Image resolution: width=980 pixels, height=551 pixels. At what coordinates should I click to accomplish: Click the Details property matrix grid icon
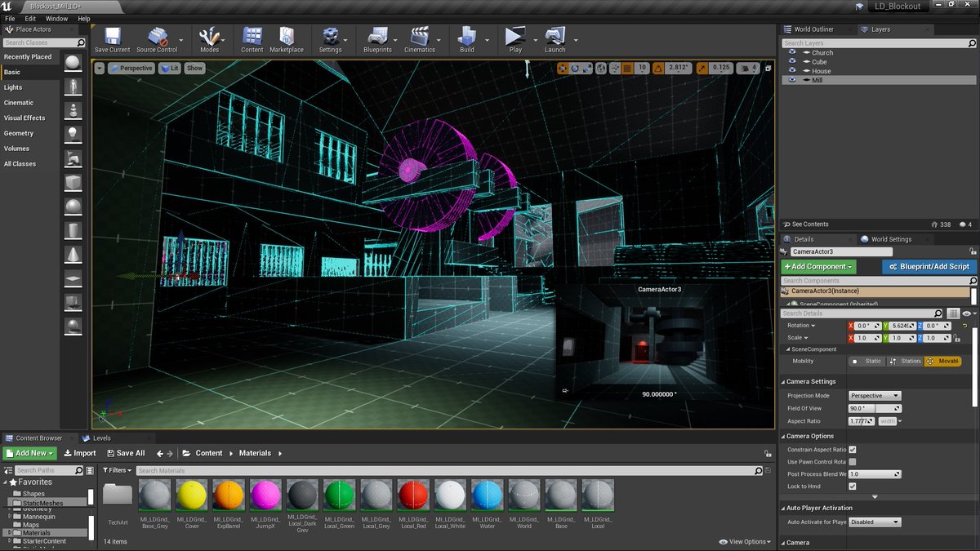(x=953, y=313)
